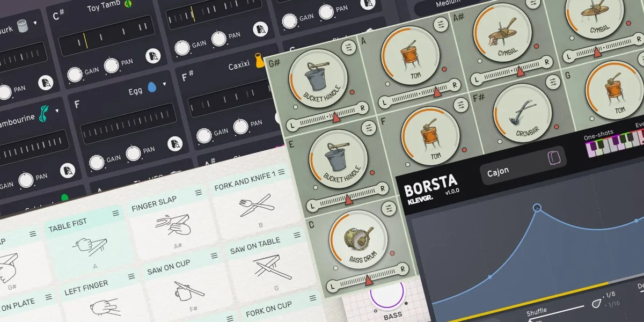Click the green Toy Tamb instrument icon

[x=128, y=4]
